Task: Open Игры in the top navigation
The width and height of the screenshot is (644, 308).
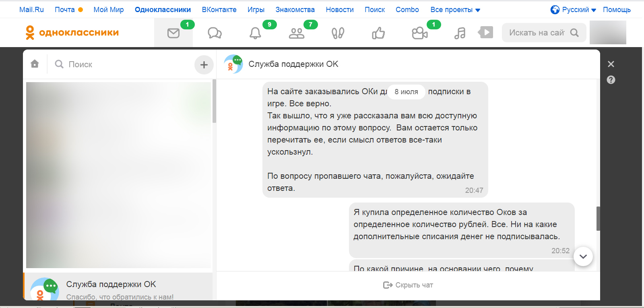Action: 256,10
